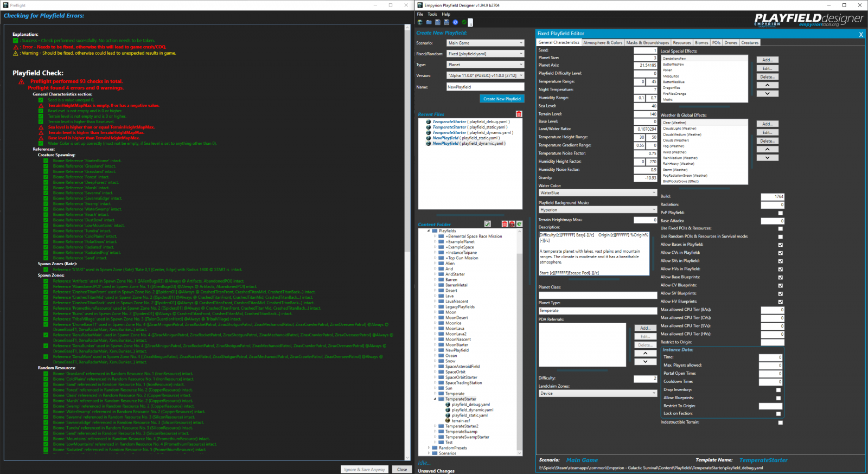
Task: Move Local Special Effects entry down
Action: [767, 93]
